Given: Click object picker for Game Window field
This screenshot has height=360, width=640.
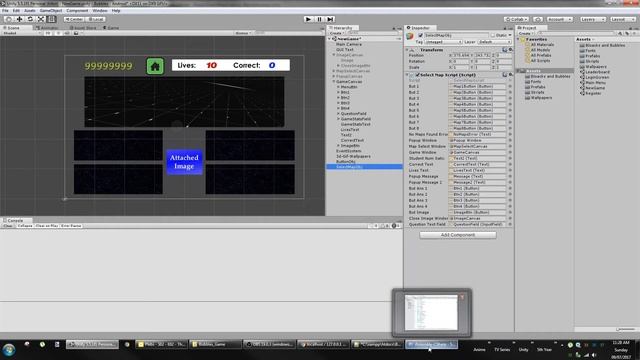Looking at the screenshot, I should [x=510, y=152].
